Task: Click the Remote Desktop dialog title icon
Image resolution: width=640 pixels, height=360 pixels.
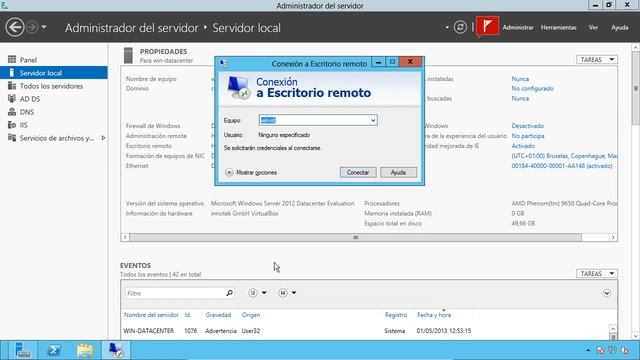Action: coord(224,64)
